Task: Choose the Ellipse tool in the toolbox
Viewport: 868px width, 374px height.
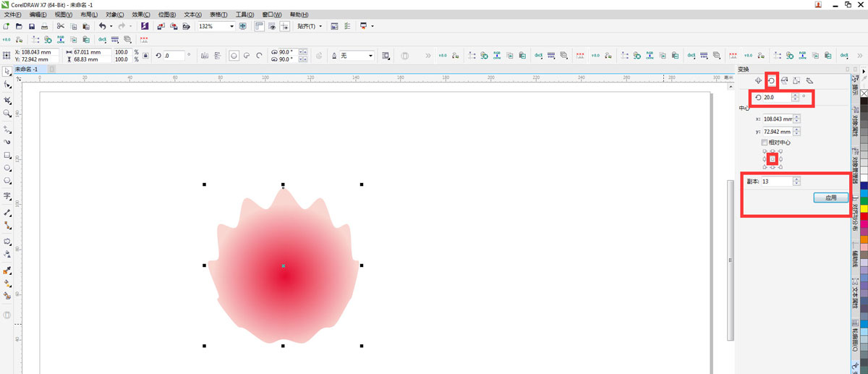Action: (7, 168)
